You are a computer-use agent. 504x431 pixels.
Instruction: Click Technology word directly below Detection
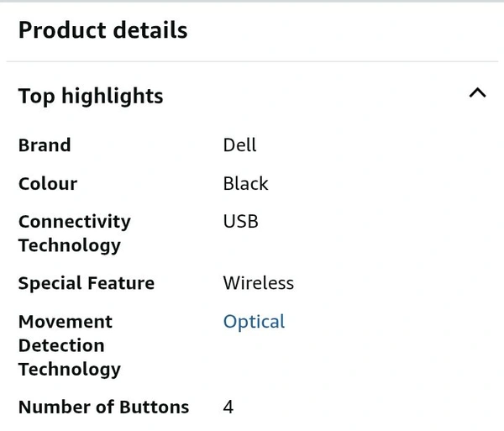click(70, 369)
